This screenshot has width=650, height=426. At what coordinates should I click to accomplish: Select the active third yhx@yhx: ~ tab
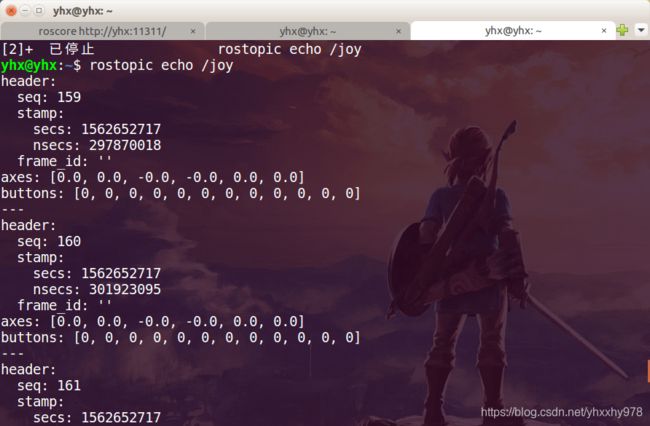point(513,31)
